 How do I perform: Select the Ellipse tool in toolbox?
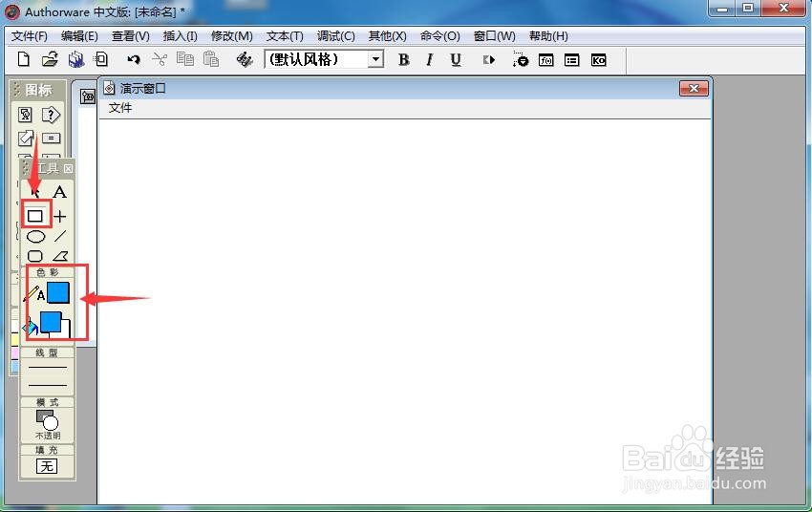pos(35,237)
